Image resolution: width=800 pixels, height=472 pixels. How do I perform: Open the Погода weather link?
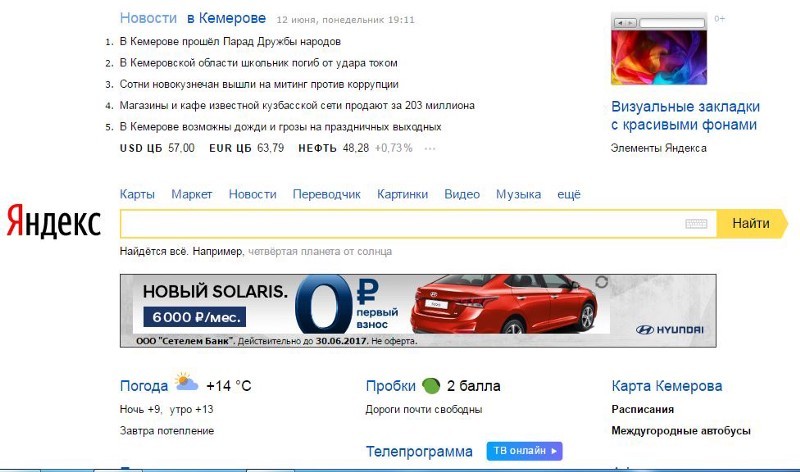click(x=144, y=386)
